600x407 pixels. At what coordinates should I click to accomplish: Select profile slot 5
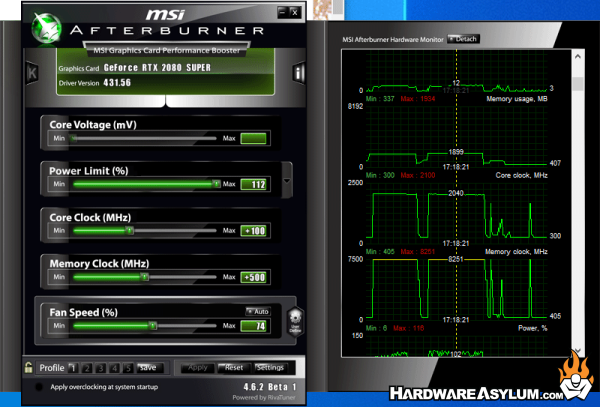pos(128,368)
